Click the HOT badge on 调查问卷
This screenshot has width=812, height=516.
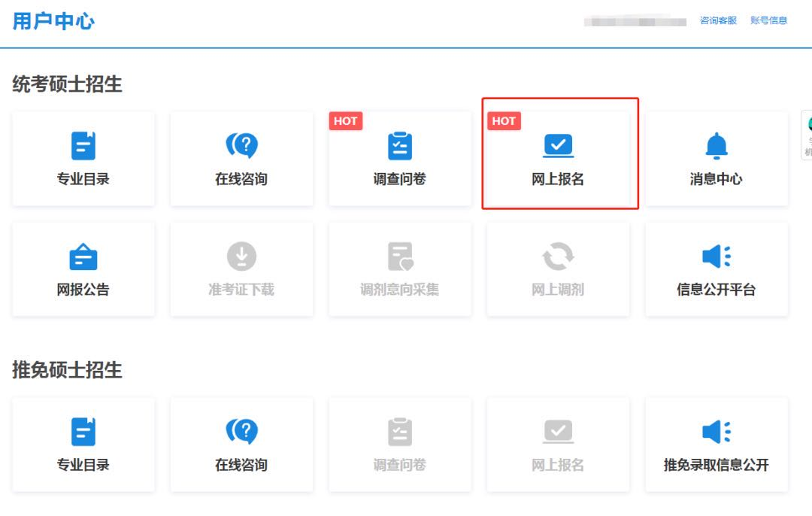tap(345, 120)
